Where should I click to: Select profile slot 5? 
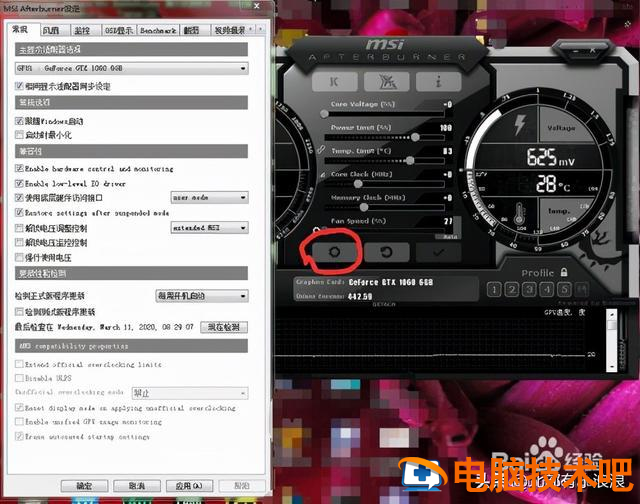pos(564,290)
